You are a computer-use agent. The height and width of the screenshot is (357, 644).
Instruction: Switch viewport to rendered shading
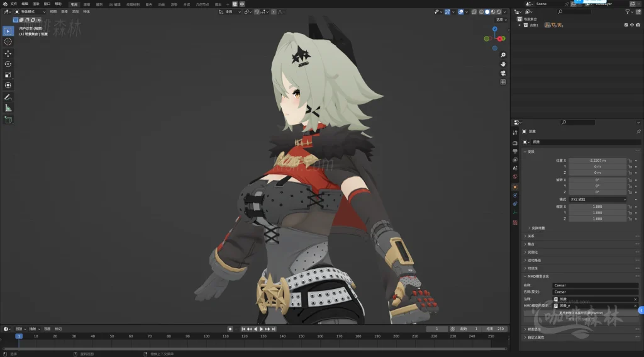[x=499, y=12]
